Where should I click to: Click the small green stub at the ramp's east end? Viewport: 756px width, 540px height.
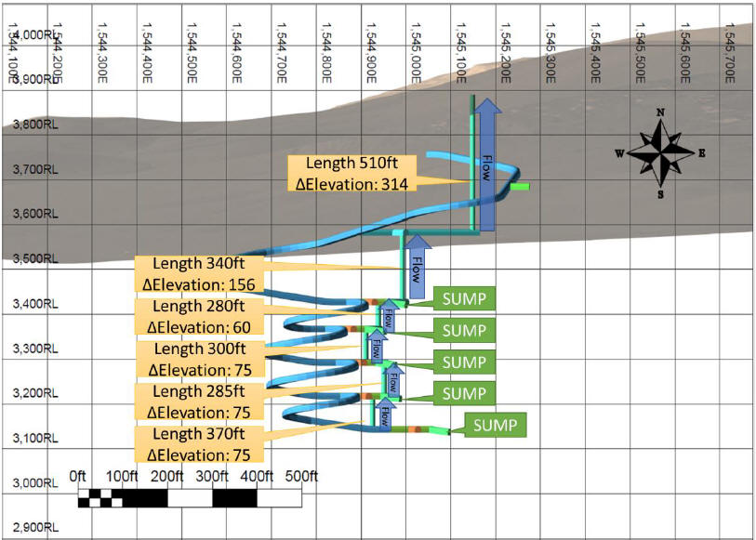click(x=520, y=187)
